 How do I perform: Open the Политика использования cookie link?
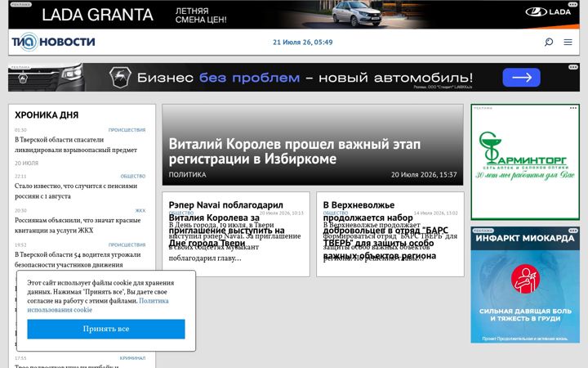coord(97,305)
